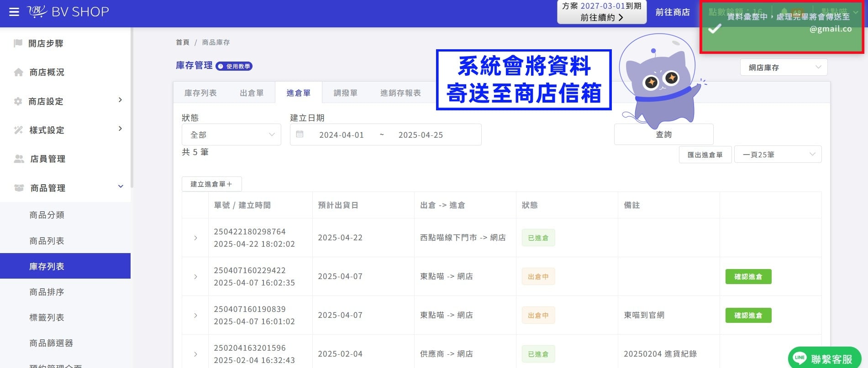Click the gear icon beside 商店設定
Image resolution: width=868 pixels, height=368 pixels.
(18, 101)
